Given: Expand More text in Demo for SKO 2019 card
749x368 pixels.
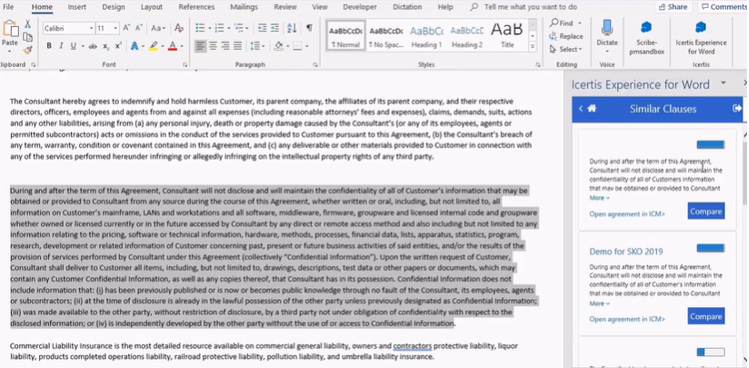Looking at the screenshot, I should tap(599, 303).
